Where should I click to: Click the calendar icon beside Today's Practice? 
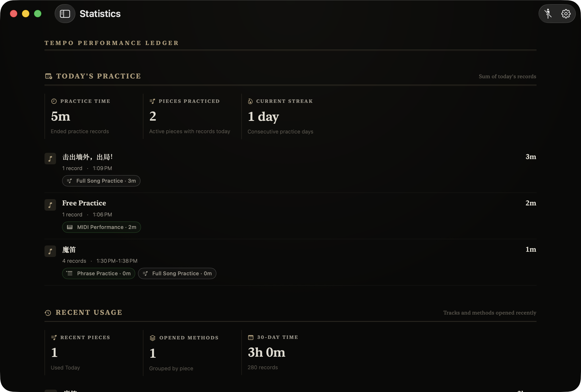coord(49,76)
